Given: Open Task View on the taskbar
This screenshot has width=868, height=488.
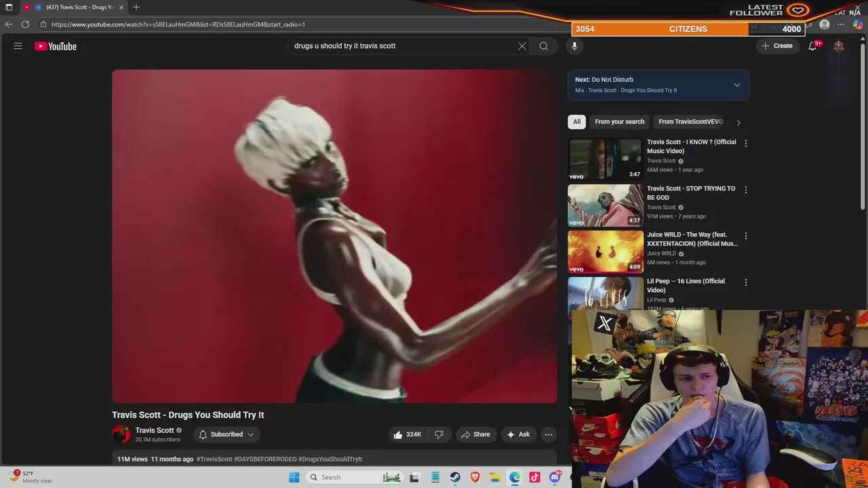Looking at the screenshot, I should (414, 477).
